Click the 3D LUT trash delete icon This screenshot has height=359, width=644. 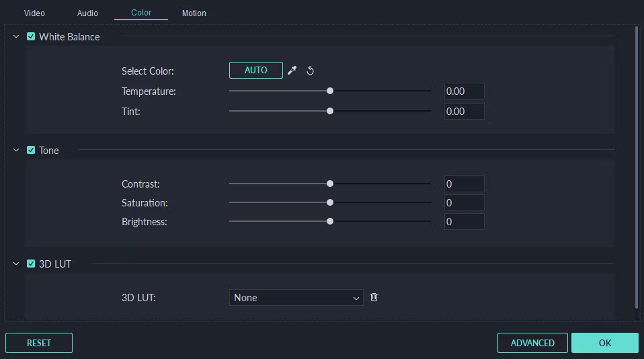(x=374, y=297)
